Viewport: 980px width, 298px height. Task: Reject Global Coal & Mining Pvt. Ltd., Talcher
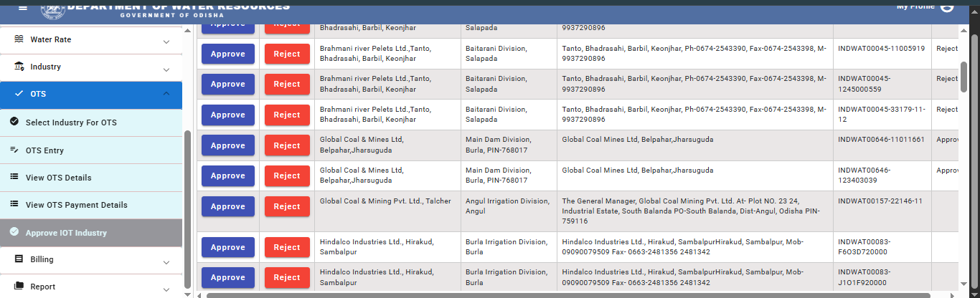(287, 206)
